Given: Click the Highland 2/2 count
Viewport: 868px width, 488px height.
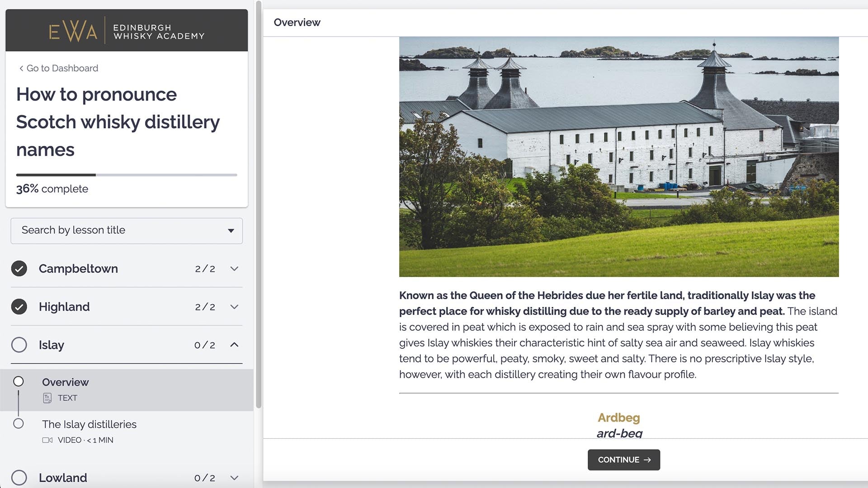Looking at the screenshot, I should point(205,307).
